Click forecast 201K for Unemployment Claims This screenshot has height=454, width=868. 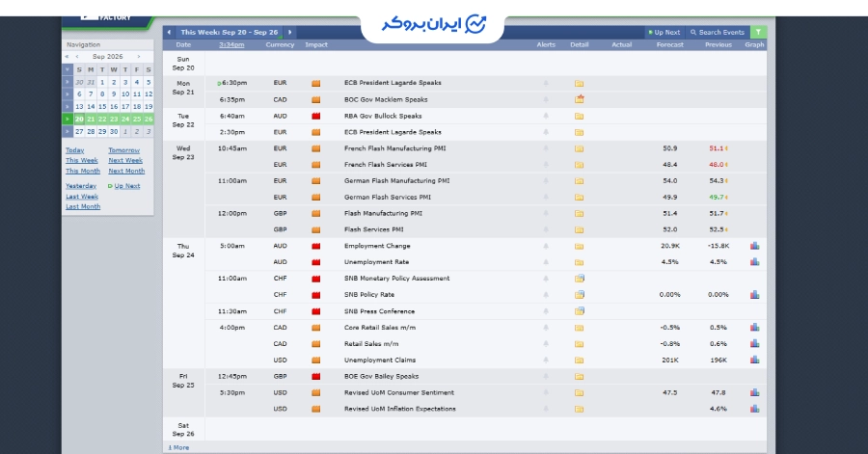coord(670,360)
